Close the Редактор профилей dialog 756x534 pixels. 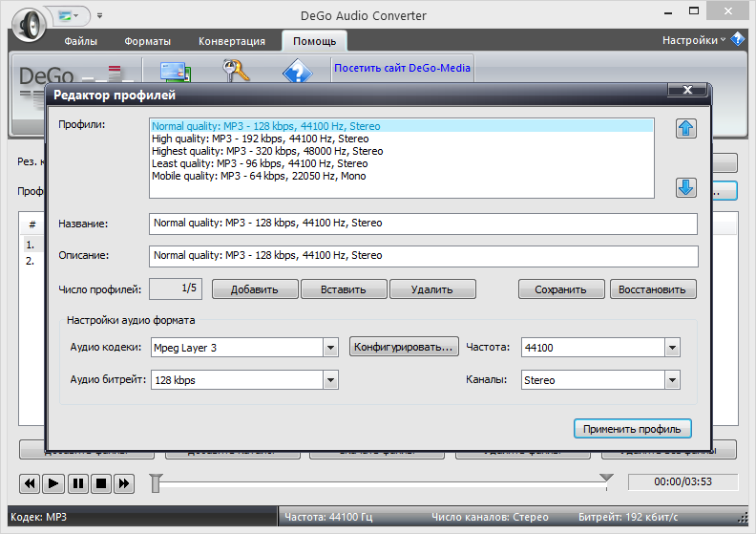point(687,90)
